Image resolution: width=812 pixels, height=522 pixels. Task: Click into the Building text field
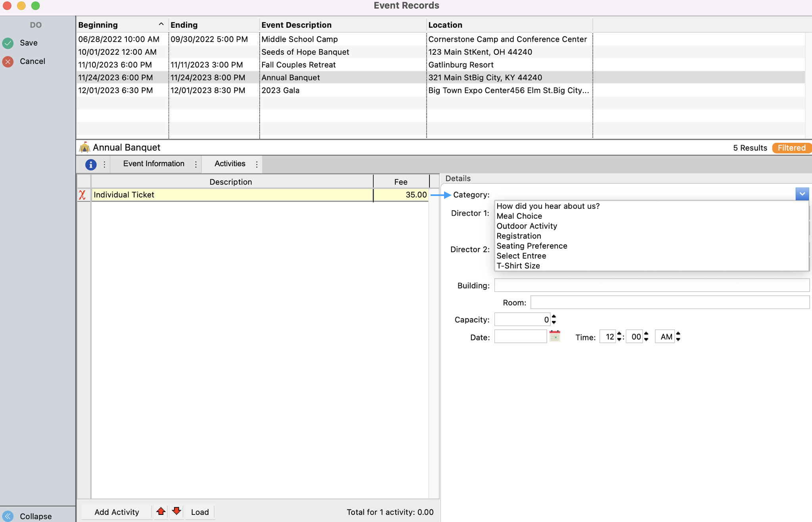[x=651, y=285]
